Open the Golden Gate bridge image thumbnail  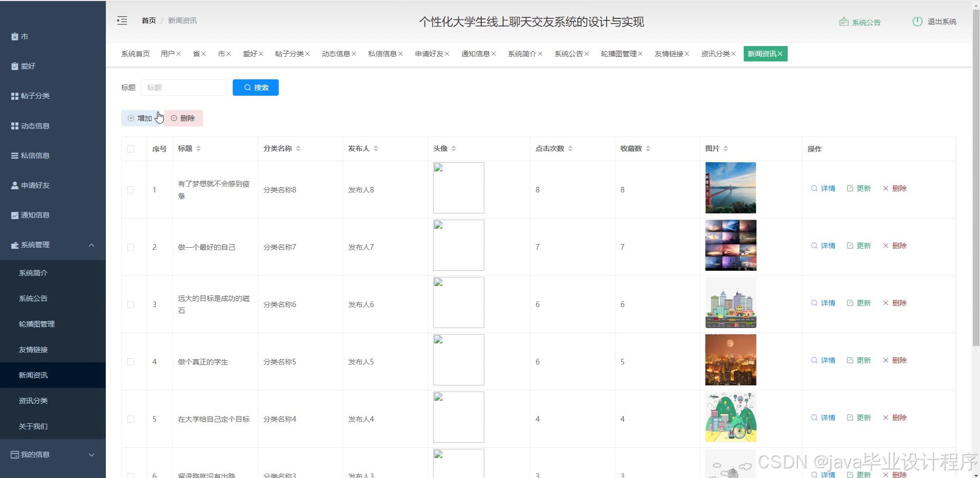pos(730,188)
